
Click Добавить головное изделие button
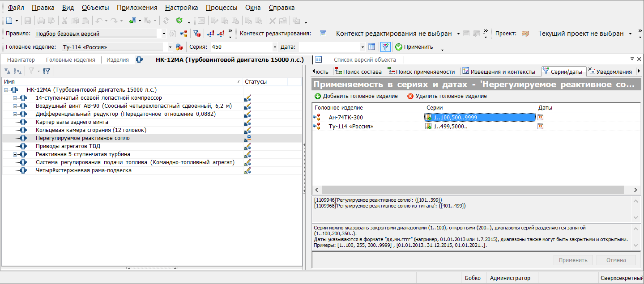pos(356,96)
